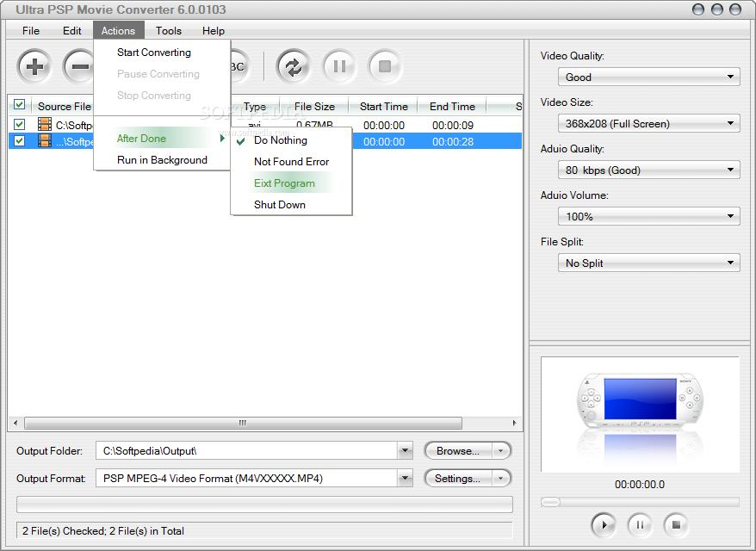The height and width of the screenshot is (551, 756).
Task: Click the first window control button
Action: [698, 9]
